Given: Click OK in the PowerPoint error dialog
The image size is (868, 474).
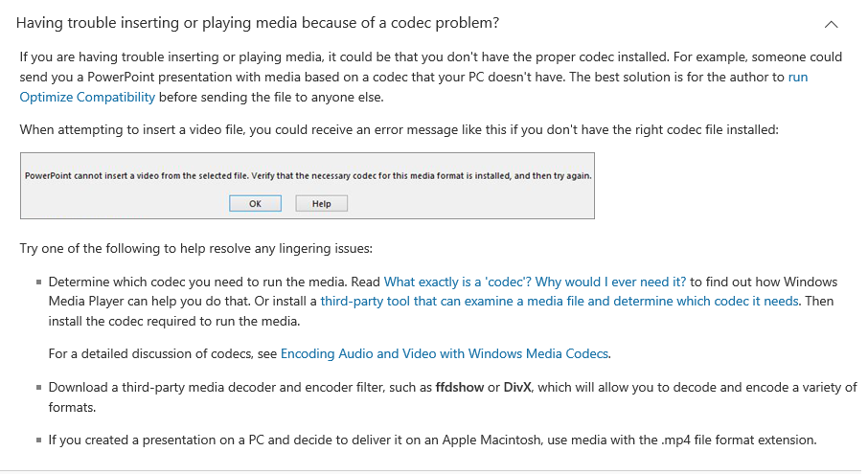Looking at the screenshot, I should [x=255, y=204].
